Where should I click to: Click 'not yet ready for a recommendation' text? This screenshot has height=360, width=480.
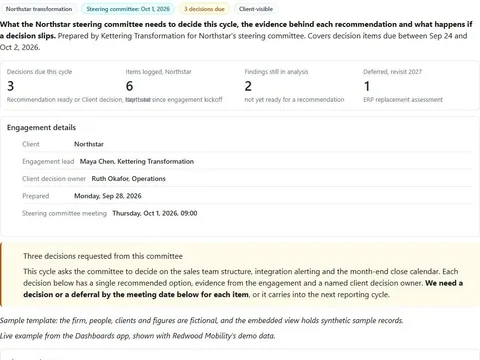(x=294, y=100)
